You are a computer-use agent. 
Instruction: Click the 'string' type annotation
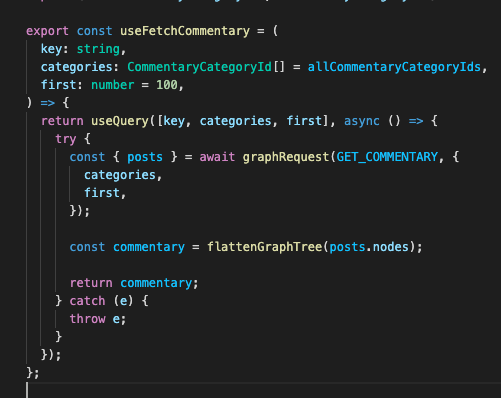98,49
